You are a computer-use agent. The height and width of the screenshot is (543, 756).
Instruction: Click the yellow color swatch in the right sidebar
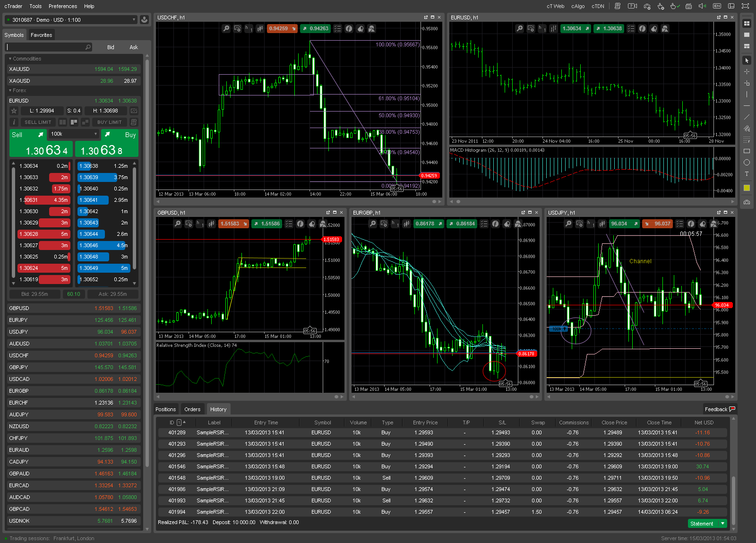747,188
